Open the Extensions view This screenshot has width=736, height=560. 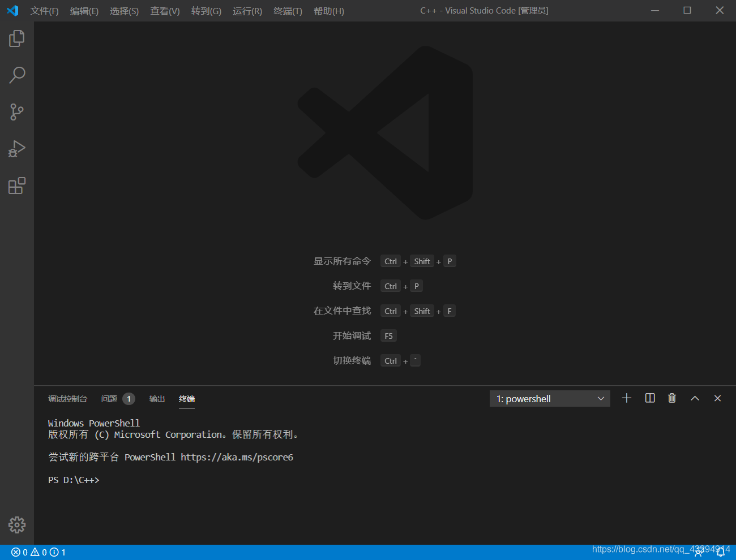tap(17, 186)
